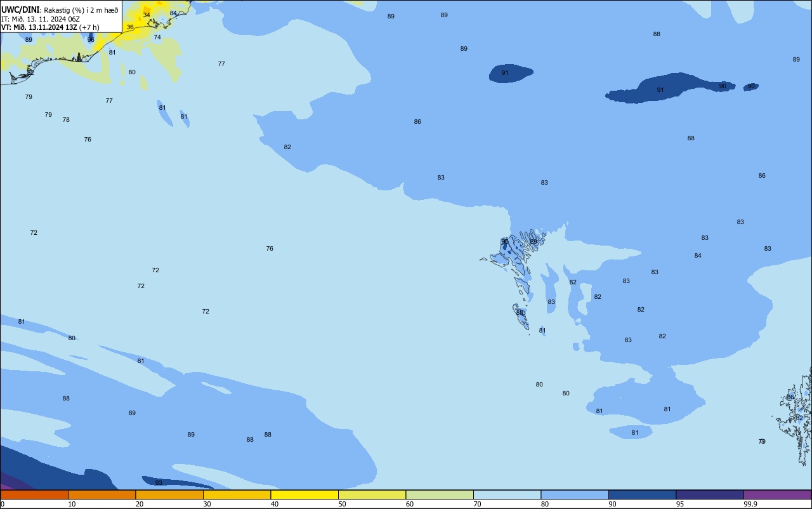Select the amber 20–30 legend swatch

(x=169, y=494)
